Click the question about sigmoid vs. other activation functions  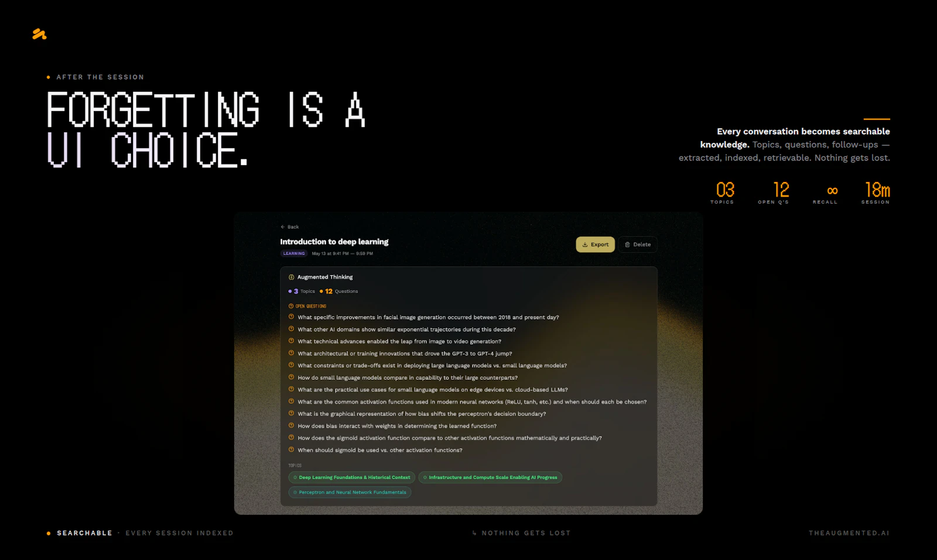point(379,450)
